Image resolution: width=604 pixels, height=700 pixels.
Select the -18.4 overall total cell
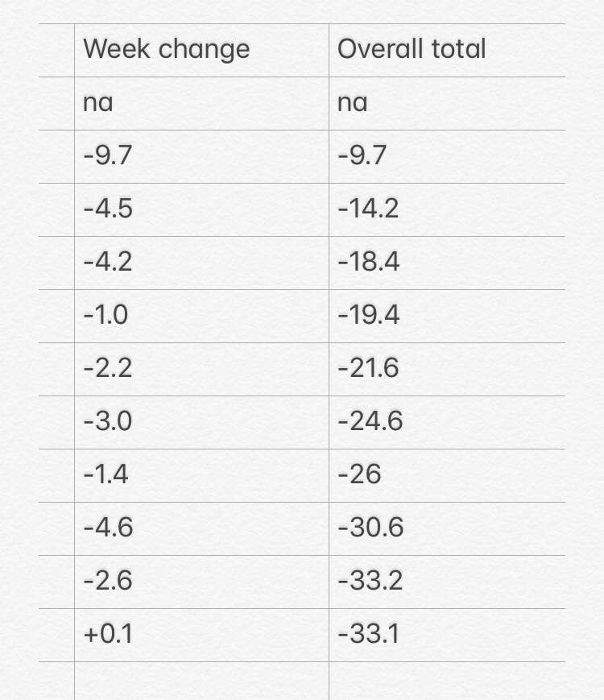[x=447, y=263]
